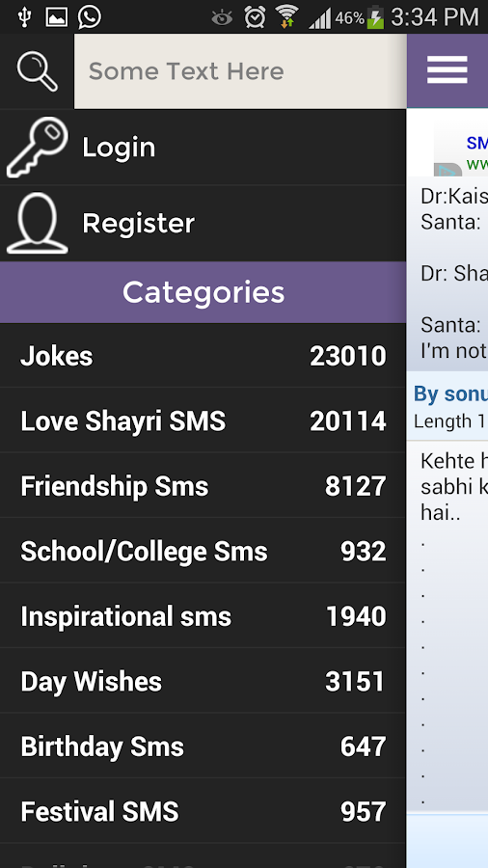Open the Inspirational sms category
The height and width of the screenshot is (868, 488).
pos(203,616)
